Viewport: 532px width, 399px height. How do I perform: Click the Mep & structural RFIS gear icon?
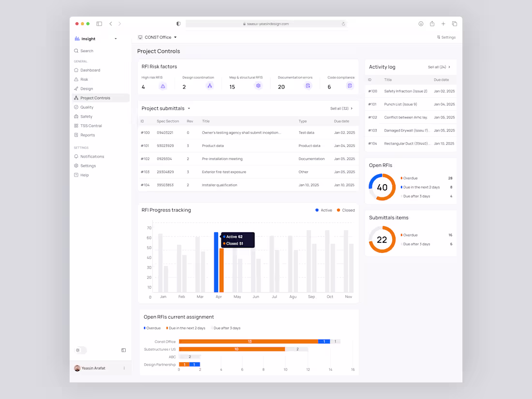pos(258,85)
